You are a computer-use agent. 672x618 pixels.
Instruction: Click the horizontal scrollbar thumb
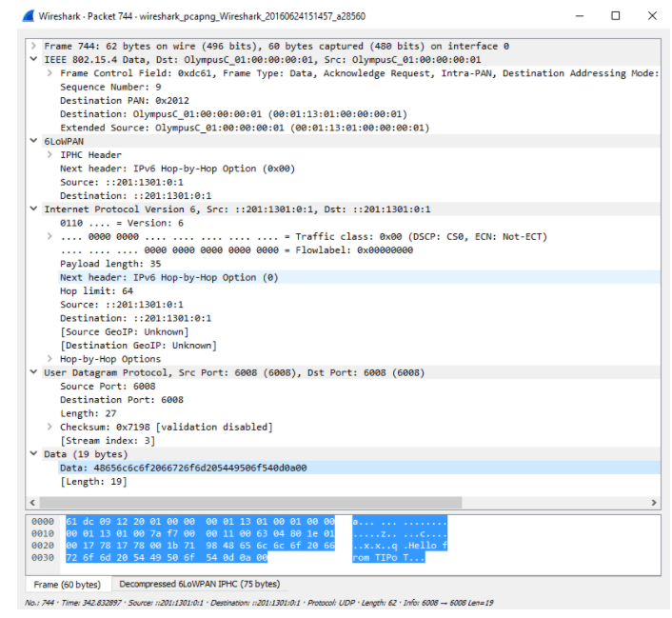point(250,502)
